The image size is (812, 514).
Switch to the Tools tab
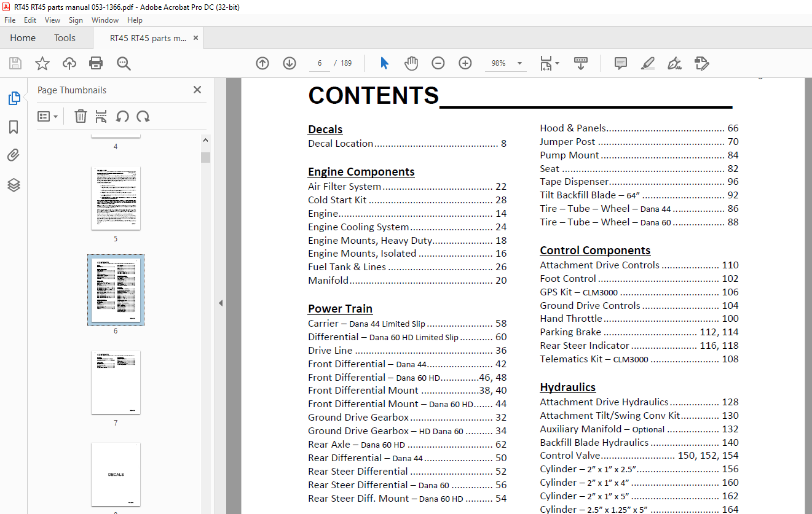click(65, 38)
